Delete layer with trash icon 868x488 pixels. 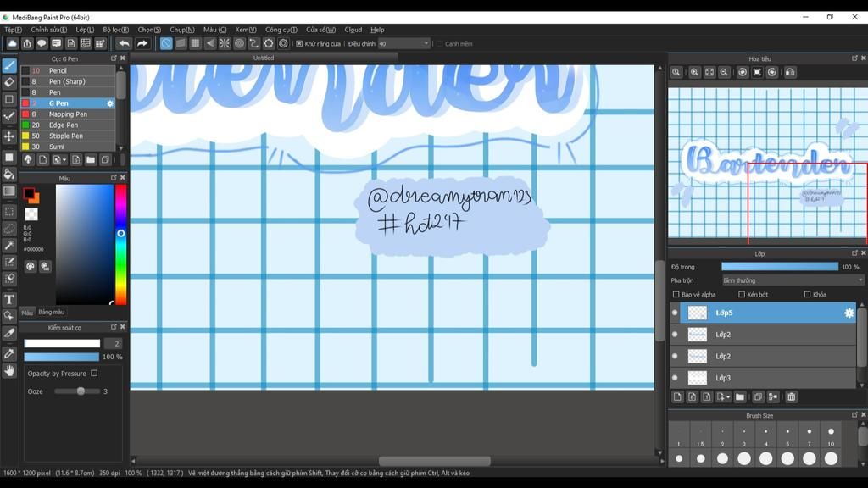tap(792, 396)
